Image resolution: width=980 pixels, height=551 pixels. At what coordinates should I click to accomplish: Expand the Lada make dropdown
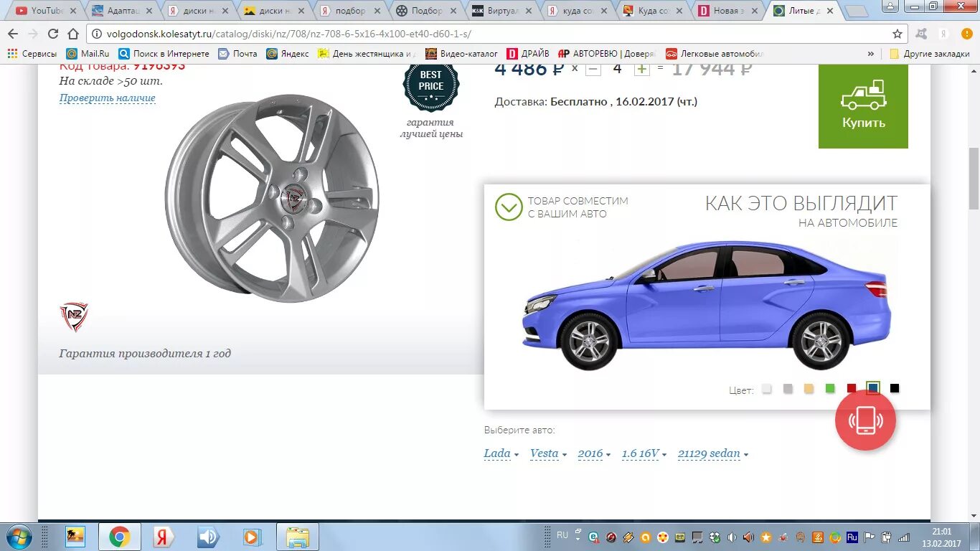[x=501, y=453]
